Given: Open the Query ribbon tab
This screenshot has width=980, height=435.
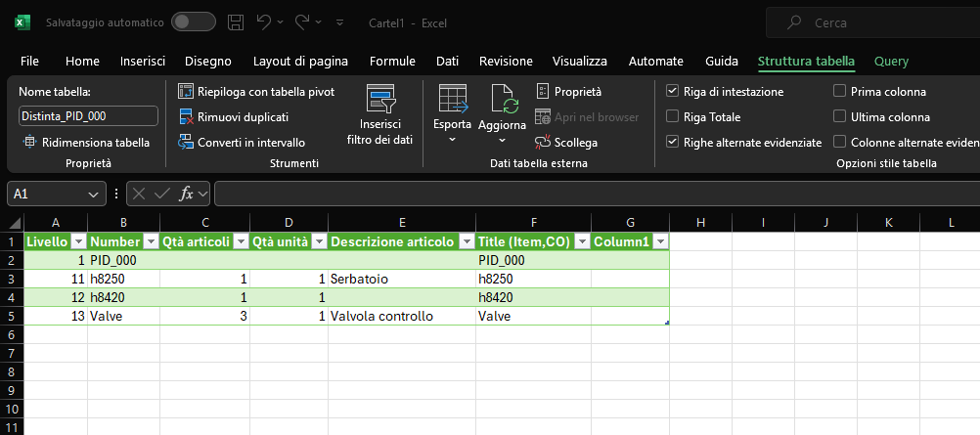Looking at the screenshot, I should click(891, 61).
